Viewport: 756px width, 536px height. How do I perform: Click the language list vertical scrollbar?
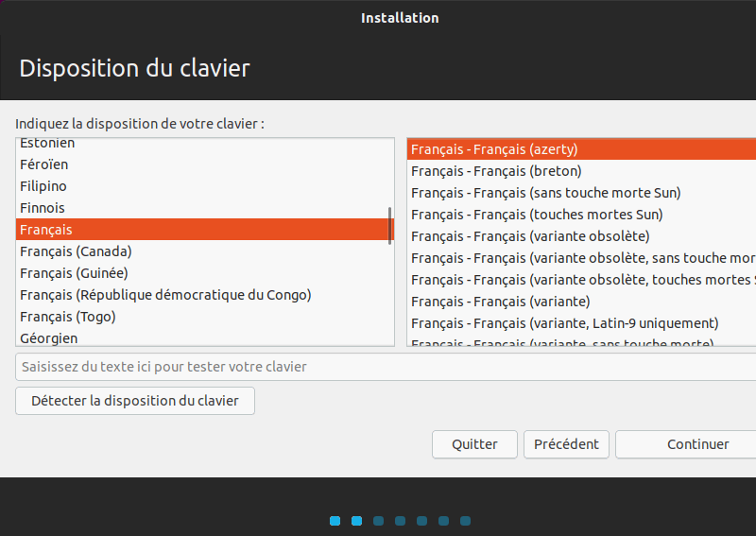390,227
